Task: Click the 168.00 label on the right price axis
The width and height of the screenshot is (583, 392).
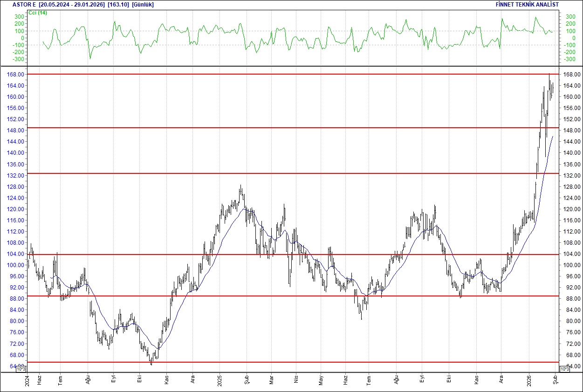Action: click(572, 74)
